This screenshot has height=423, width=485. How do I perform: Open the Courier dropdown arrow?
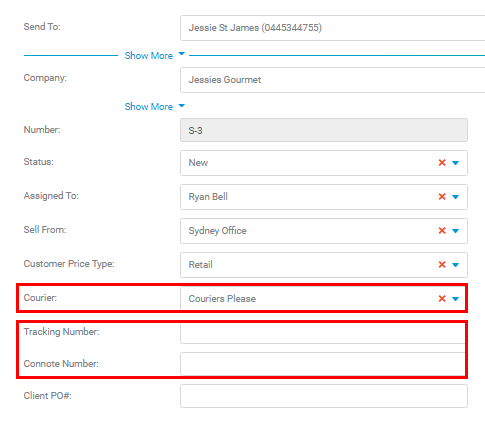455,299
